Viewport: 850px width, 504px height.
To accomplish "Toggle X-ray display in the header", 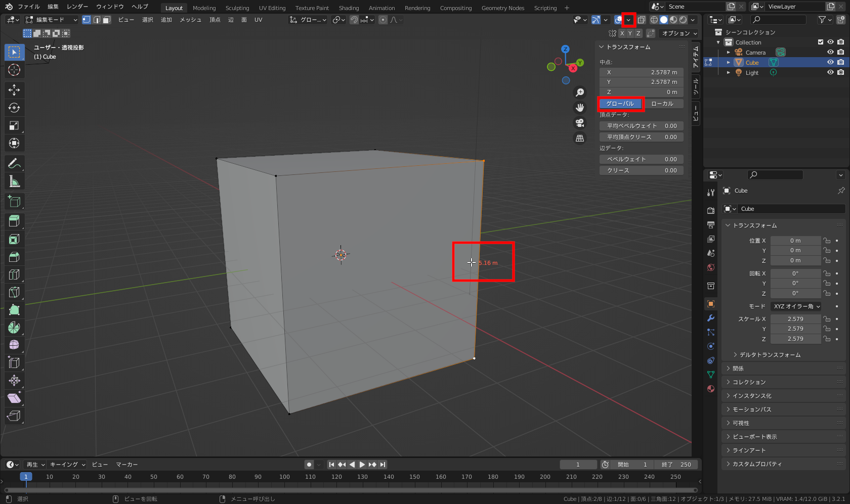I will (641, 20).
